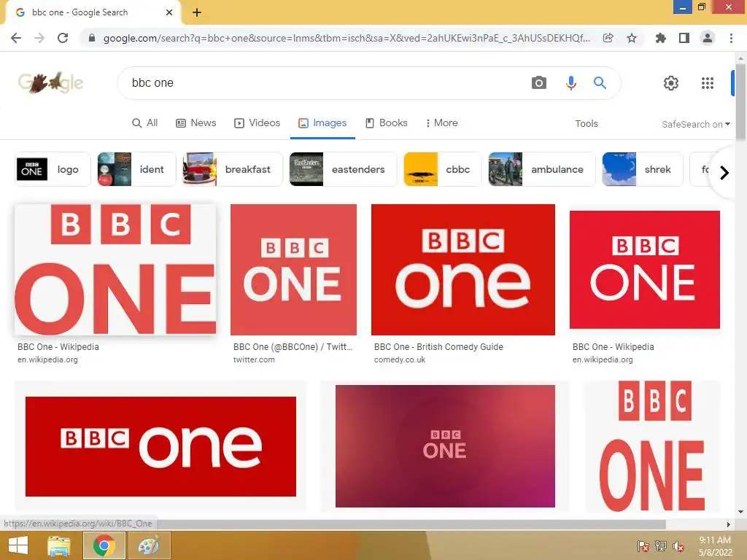Open the BBC One Twitter logo image
This screenshot has height=560, width=747.
point(293,270)
